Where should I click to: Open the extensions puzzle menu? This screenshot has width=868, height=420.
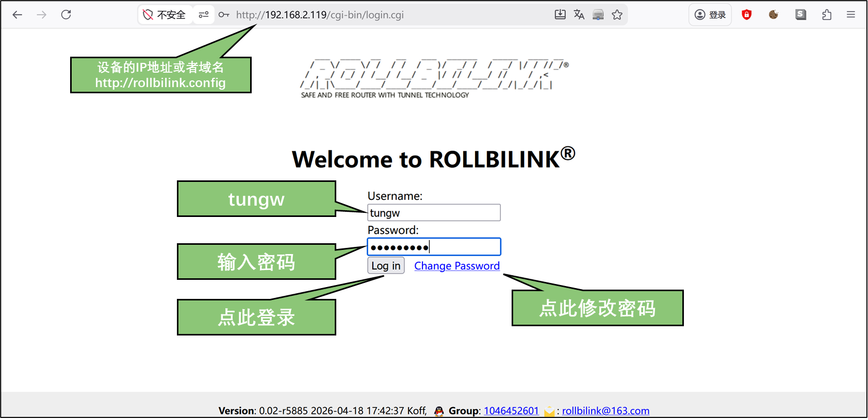[827, 15]
